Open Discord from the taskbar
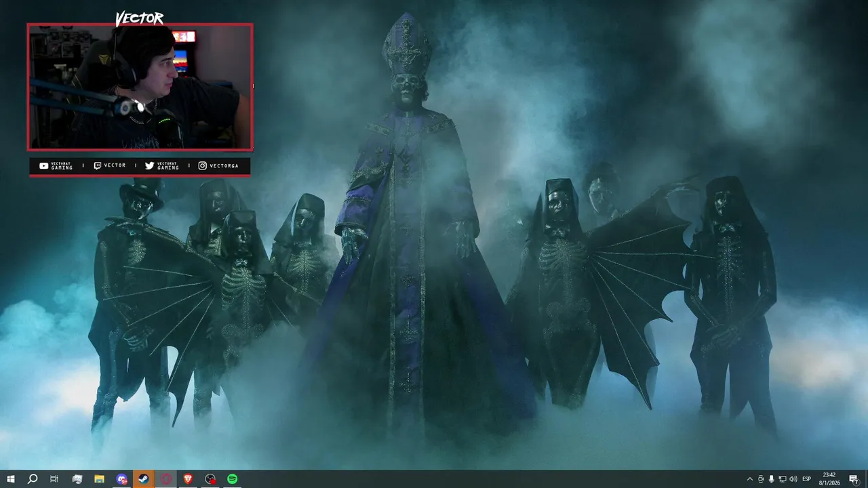This screenshot has width=868, height=488. 121,479
